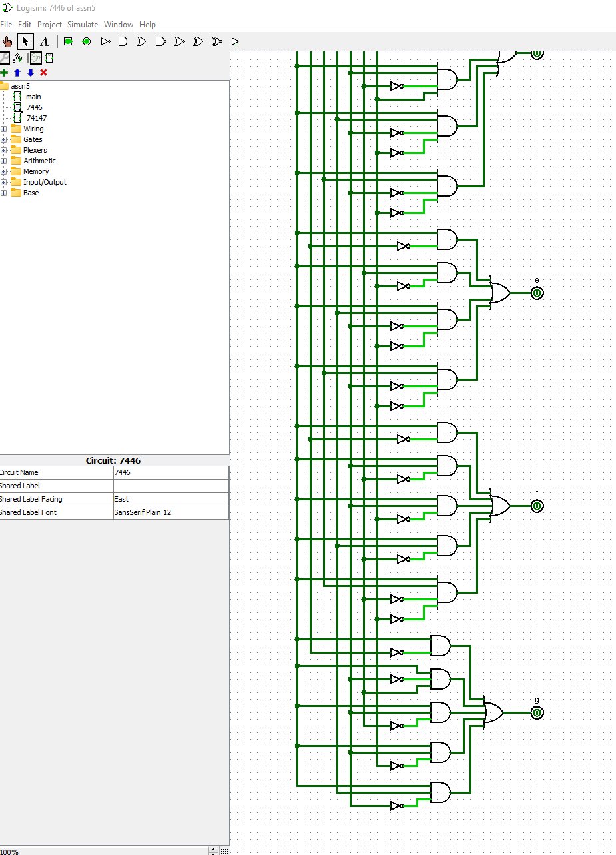Choose the XNOR gate tool

tap(216, 41)
